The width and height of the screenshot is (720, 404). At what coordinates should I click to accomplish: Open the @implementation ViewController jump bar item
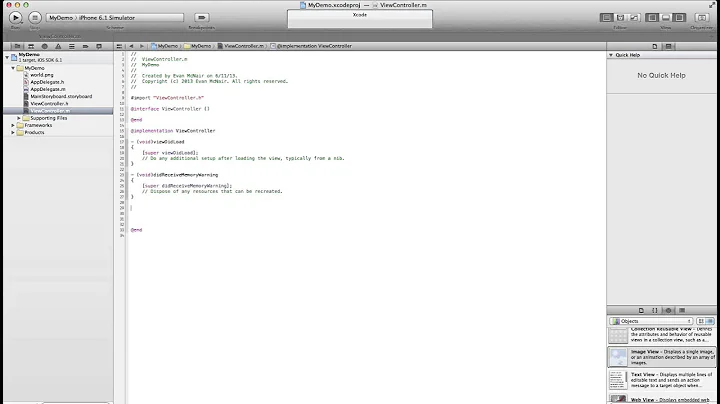tap(311, 46)
